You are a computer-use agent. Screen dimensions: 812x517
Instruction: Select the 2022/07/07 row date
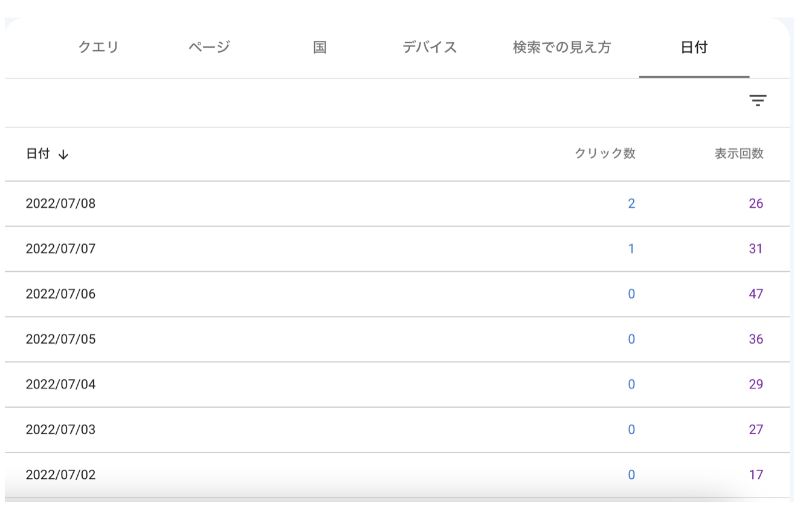point(60,249)
